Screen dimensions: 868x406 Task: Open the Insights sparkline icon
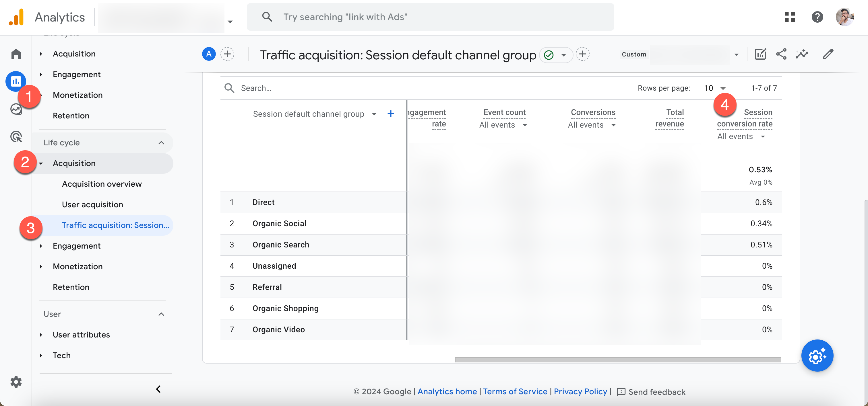click(802, 54)
